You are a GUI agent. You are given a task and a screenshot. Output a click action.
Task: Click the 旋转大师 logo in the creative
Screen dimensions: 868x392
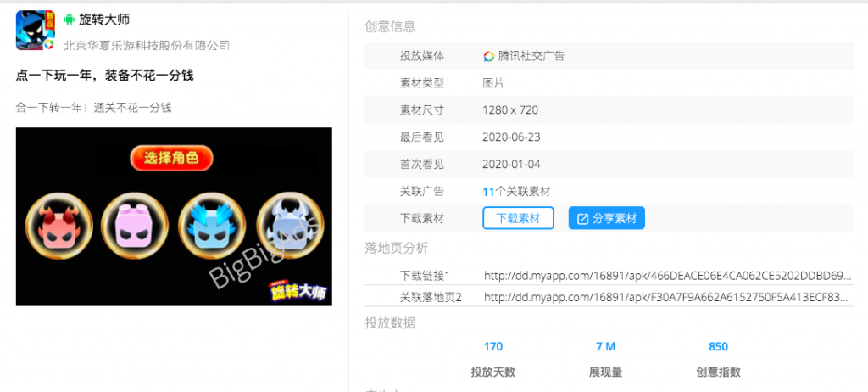tap(298, 290)
